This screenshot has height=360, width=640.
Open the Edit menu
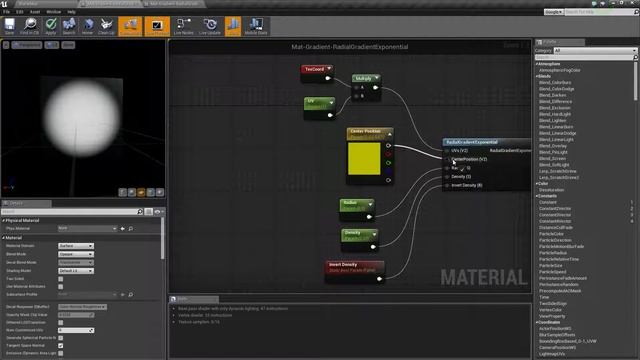pos(20,12)
